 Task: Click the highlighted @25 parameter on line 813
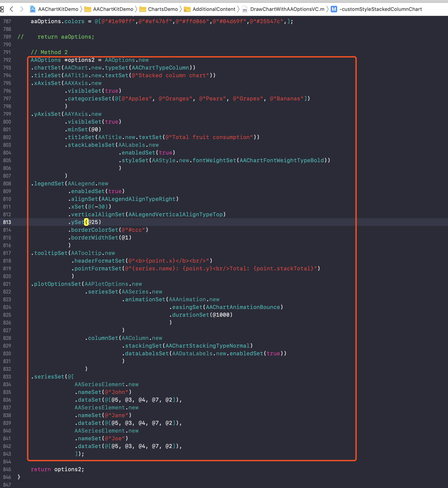click(93, 222)
